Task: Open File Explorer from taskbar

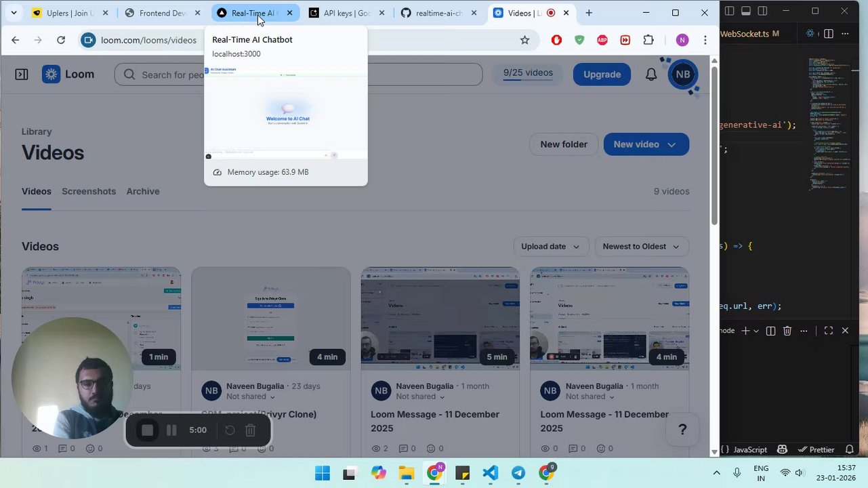Action: [x=406, y=473]
